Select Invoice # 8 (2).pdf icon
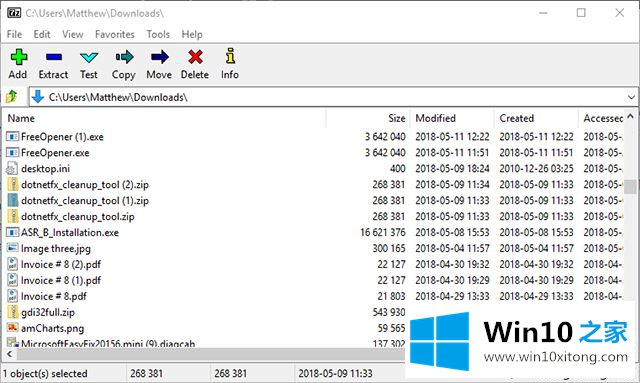The image size is (640, 383). pyautogui.click(x=13, y=264)
